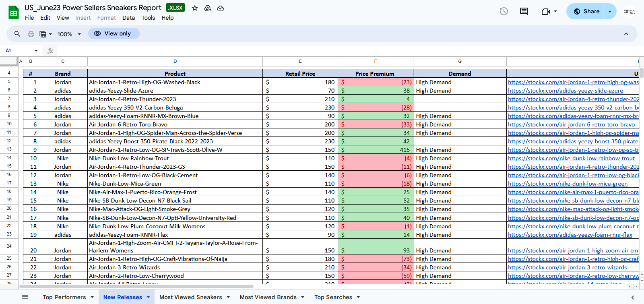Viewport: 644px width, 304px height.
Task: View the cloud save status icon
Action: 221,8
